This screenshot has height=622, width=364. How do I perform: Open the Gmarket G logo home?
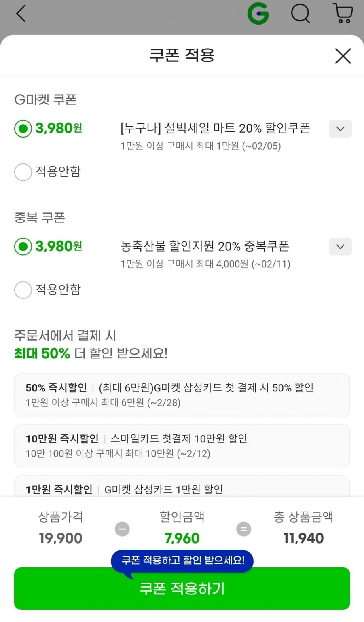tap(258, 14)
